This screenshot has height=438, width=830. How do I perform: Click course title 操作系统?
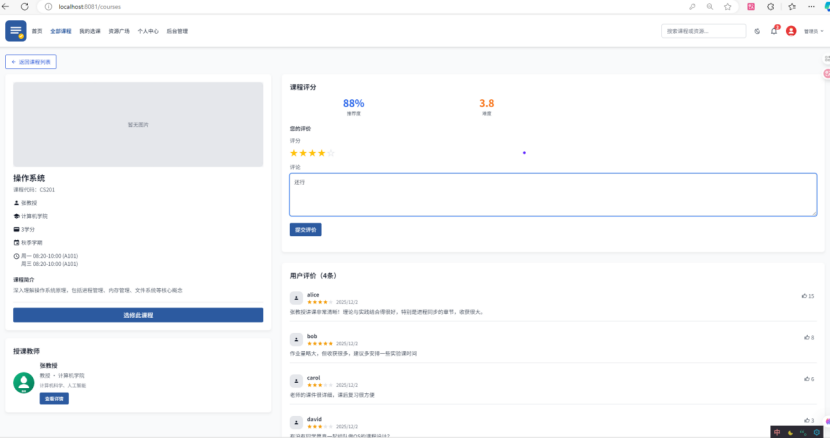coord(29,178)
